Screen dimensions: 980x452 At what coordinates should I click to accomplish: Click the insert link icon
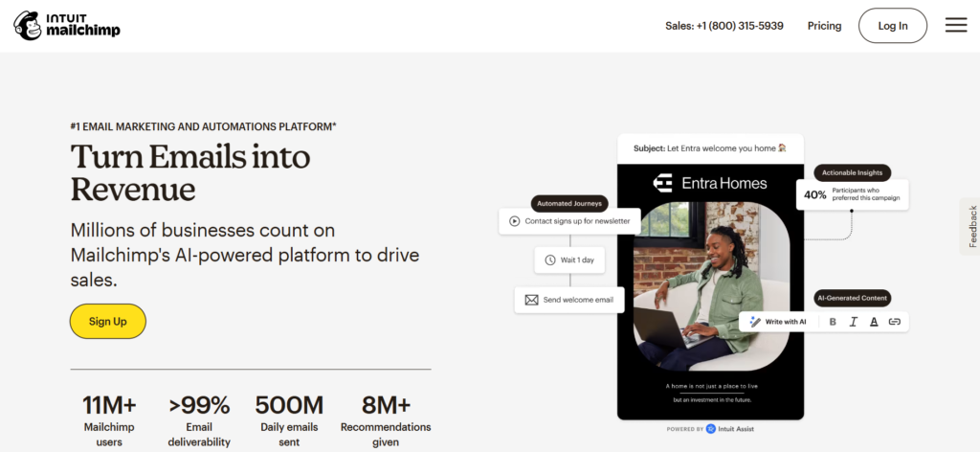coord(895,322)
